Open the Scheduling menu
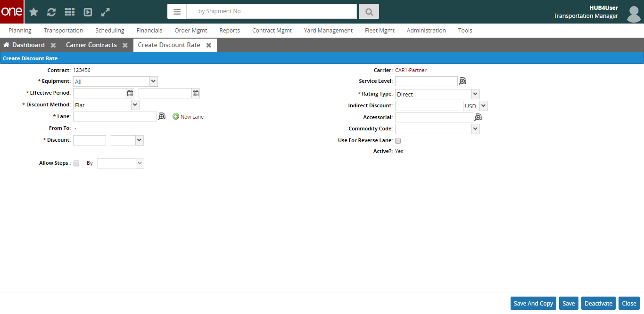The height and width of the screenshot is (314, 644). point(110,31)
